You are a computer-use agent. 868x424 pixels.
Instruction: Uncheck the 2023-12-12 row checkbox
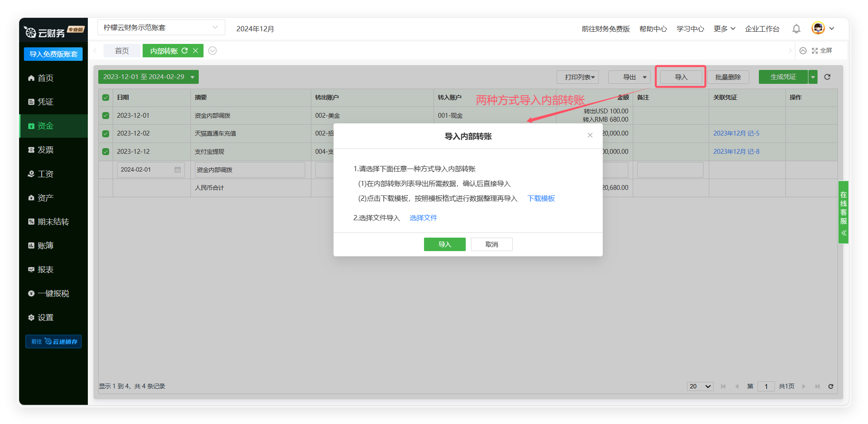point(106,152)
